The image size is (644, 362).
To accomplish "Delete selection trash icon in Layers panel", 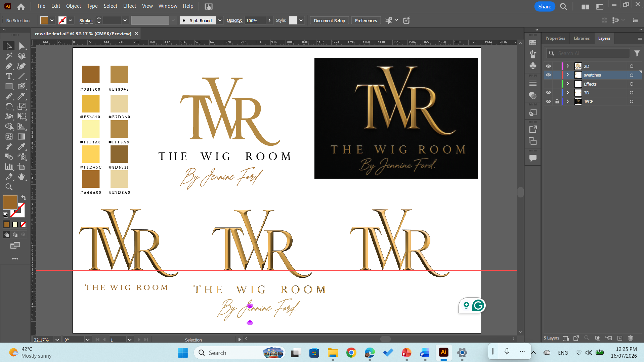I will click(631, 338).
